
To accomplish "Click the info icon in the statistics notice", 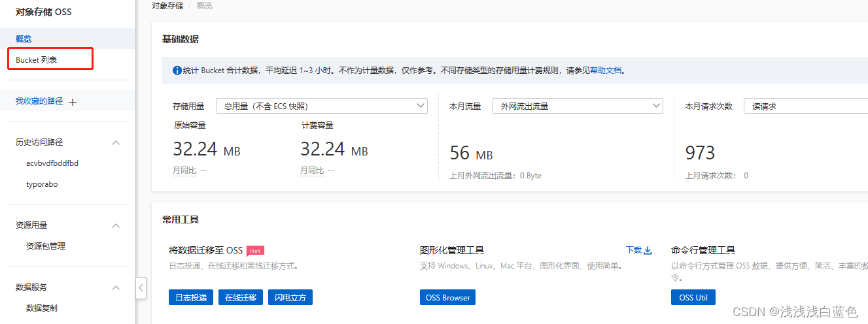I will tap(177, 70).
